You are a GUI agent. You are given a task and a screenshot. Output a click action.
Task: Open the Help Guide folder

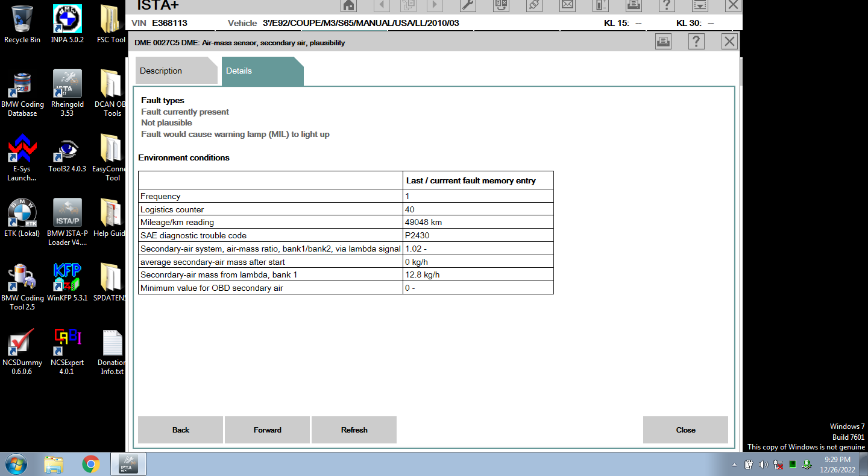tap(111, 218)
